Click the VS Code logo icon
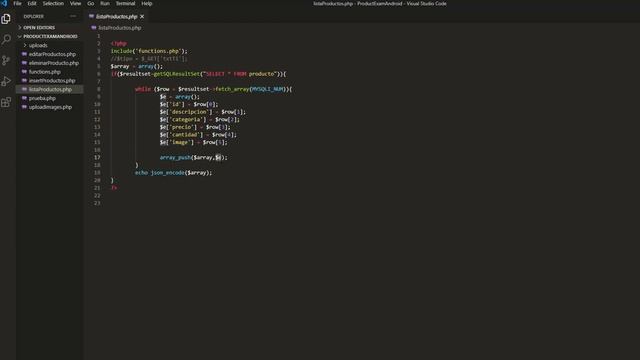640x360 pixels. pos(4,3)
